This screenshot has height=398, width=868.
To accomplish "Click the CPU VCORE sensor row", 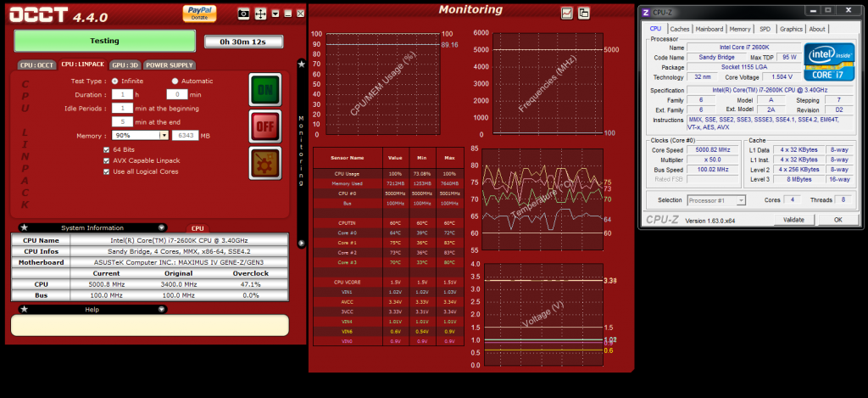I will 388,282.
